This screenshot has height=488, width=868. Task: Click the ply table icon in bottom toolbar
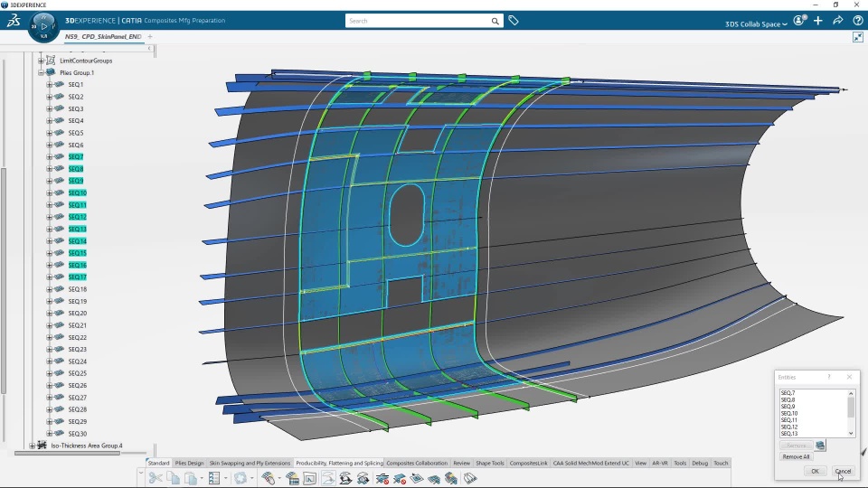click(292, 478)
